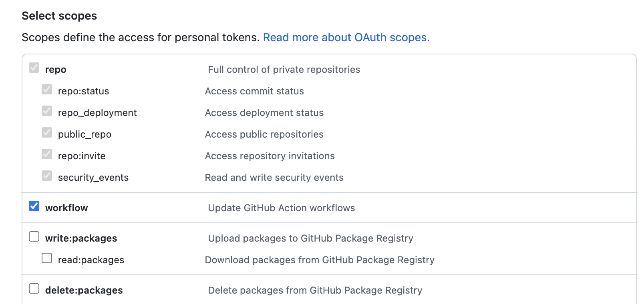The image size is (644, 304).
Task: Open the OAuth scopes documentation link
Action: point(346,37)
